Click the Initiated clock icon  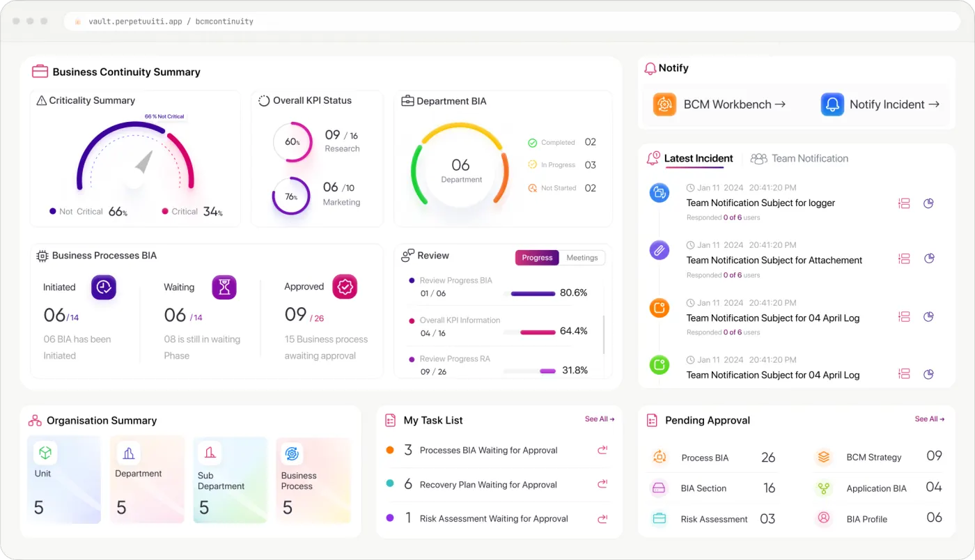point(104,287)
